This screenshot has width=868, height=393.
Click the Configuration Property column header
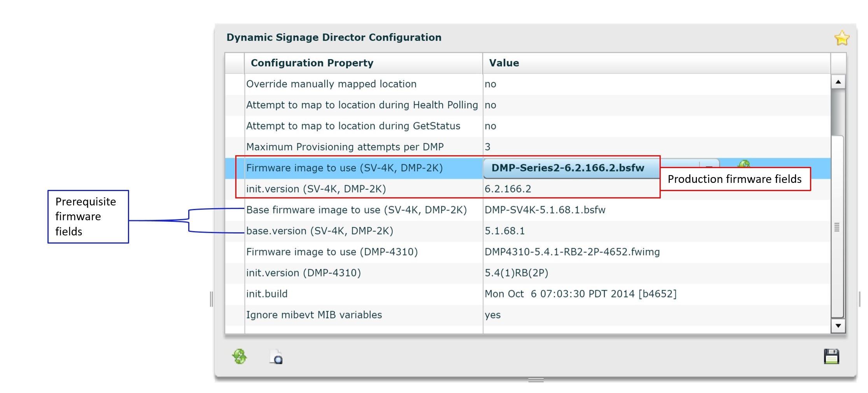tap(363, 63)
